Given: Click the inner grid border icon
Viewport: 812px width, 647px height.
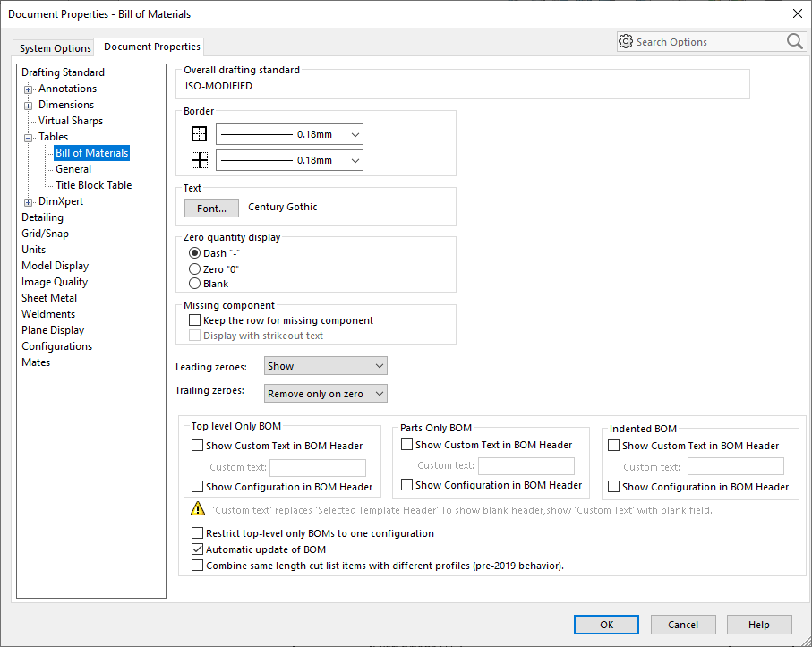Looking at the screenshot, I should 199,161.
